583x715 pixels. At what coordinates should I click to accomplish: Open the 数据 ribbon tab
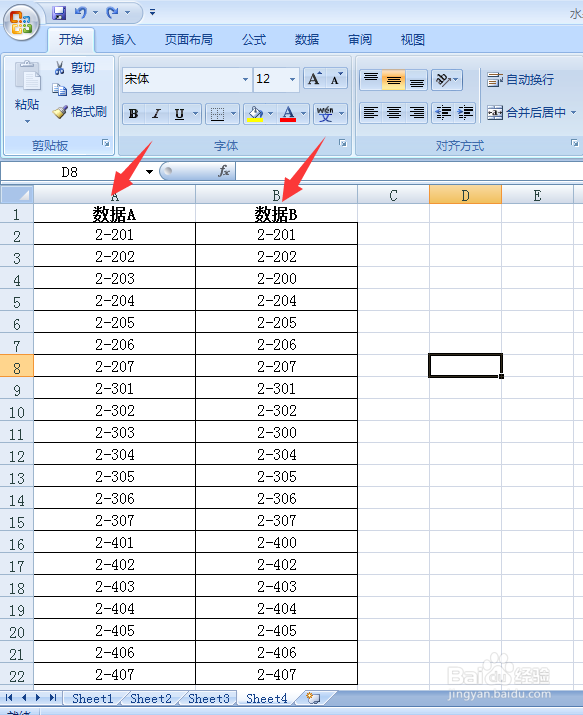(x=306, y=40)
